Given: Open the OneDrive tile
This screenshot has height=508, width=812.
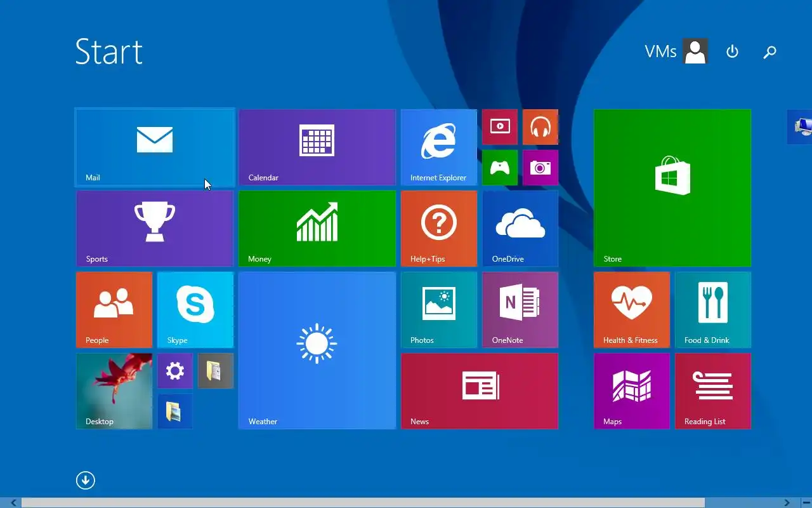Looking at the screenshot, I should 520,229.
